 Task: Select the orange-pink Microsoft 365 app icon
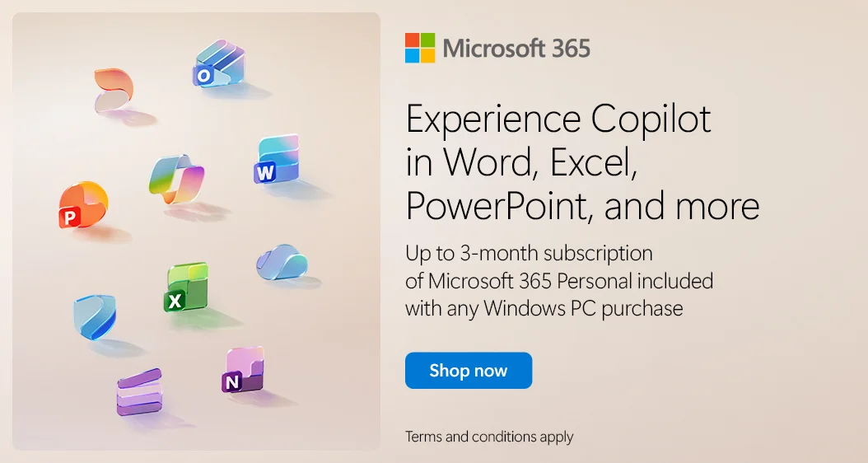click(113, 90)
